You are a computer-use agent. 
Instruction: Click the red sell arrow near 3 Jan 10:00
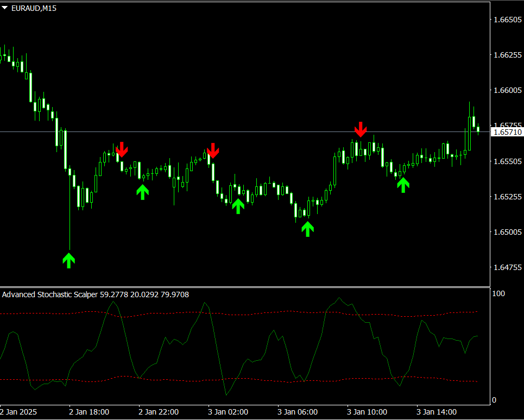click(x=361, y=129)
